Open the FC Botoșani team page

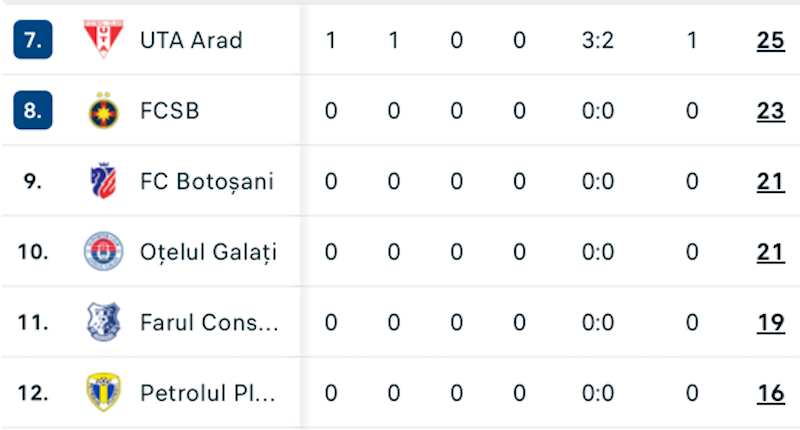[x=207, y=182]
